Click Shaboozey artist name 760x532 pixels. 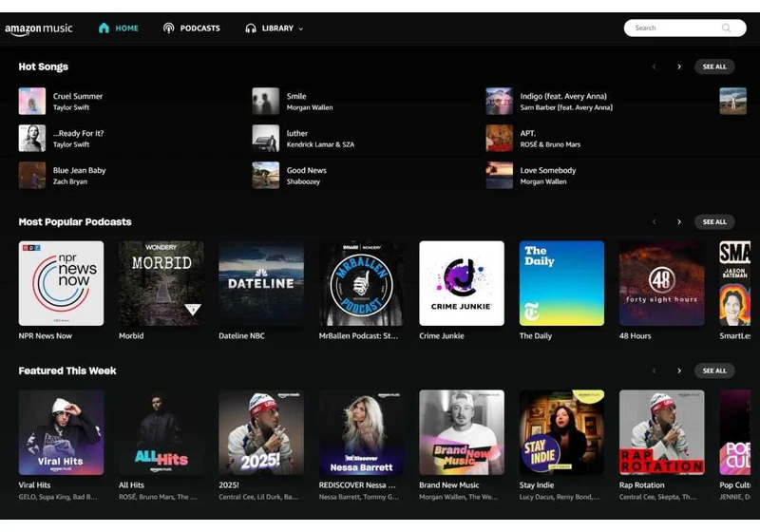[x=303, y=181]
